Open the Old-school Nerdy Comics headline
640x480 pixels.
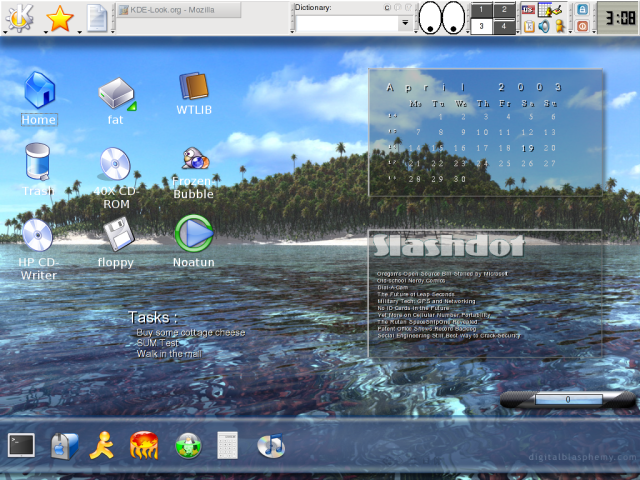[x=411, y=281]
